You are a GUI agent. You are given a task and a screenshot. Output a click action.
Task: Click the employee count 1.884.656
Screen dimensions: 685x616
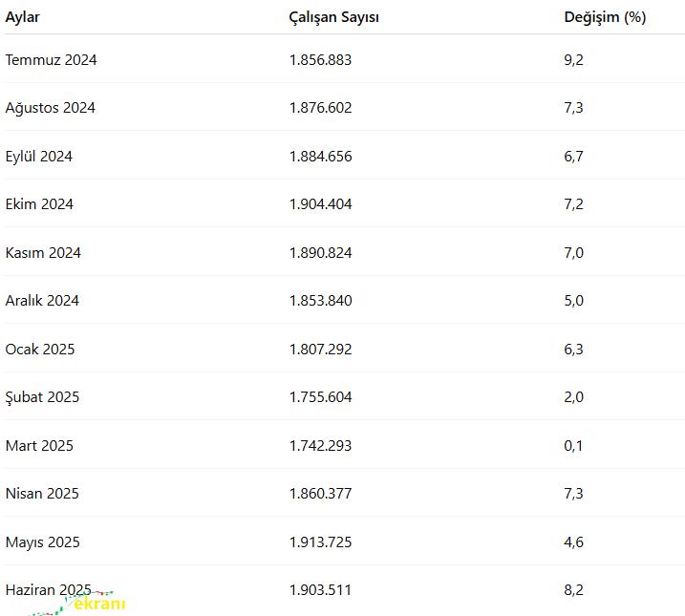point(320,157)
